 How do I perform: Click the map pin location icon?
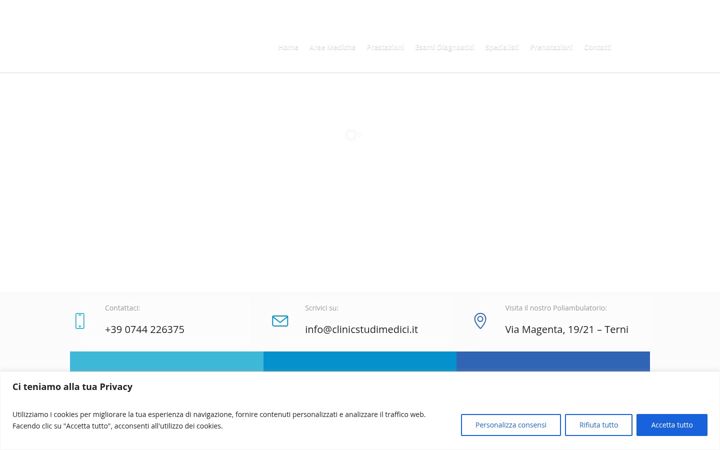point(480,321)
